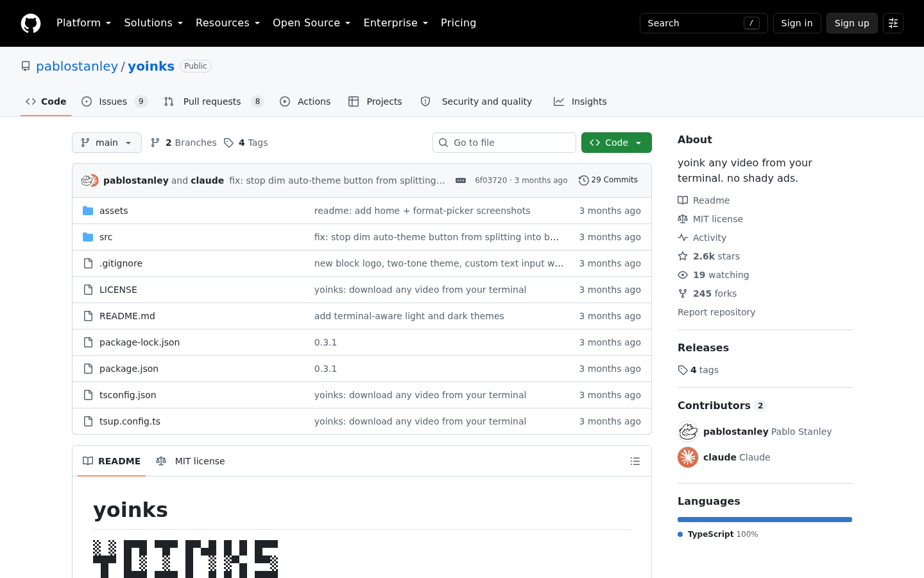Focus the Go to file field
Screen dimensions: 924x578
(504, 143)
